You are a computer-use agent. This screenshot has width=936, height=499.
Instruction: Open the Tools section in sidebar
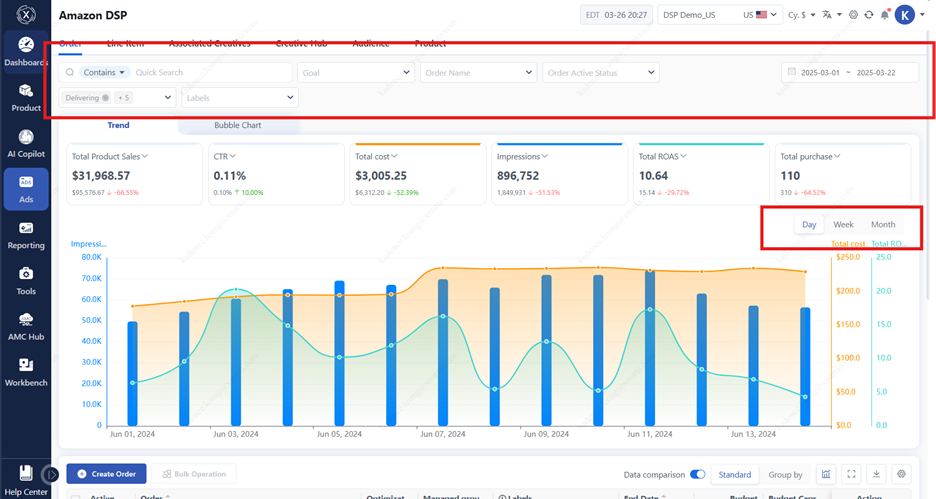[x=26, y=279]
